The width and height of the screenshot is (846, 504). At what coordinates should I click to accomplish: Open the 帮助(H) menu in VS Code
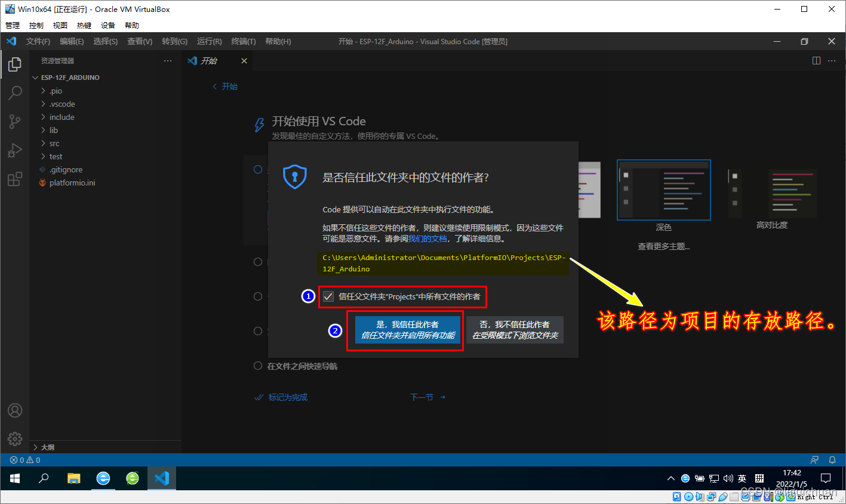pos(278,41)
